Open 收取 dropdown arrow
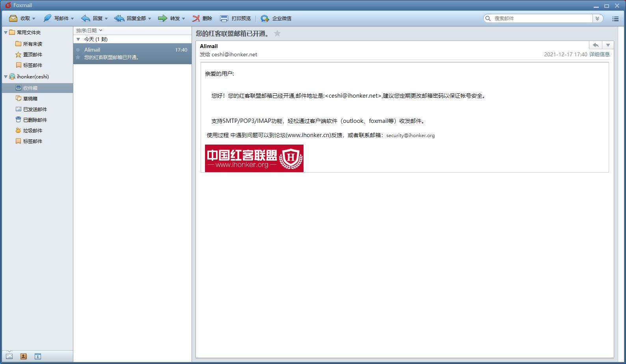Viewport: 626px width, 364px height. click(x=34, y=19)
